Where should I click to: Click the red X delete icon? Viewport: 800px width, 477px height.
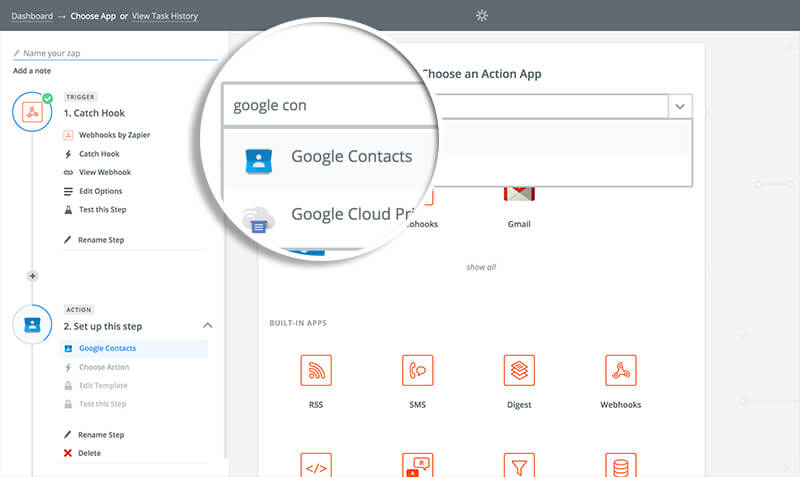point(68,453)
